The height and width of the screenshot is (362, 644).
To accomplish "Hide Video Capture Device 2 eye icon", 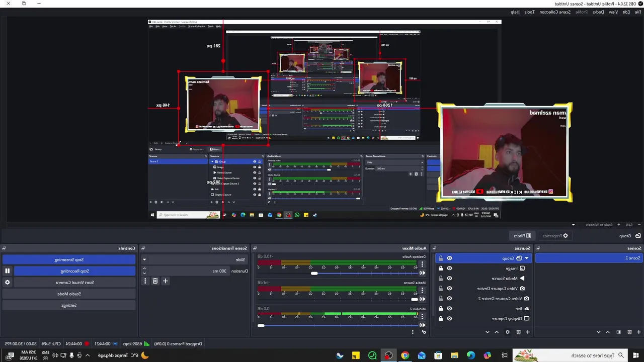I will (449, 299).
